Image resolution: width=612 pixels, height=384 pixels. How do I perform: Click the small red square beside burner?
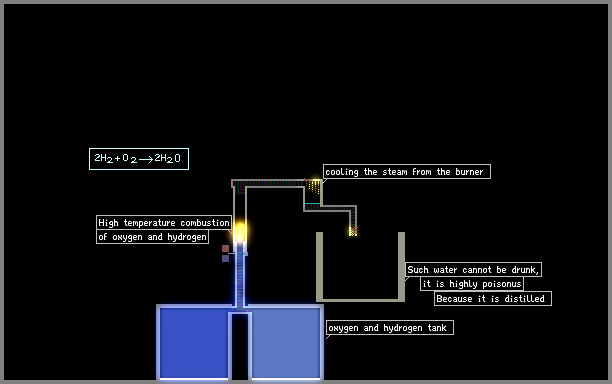point(225,249)
